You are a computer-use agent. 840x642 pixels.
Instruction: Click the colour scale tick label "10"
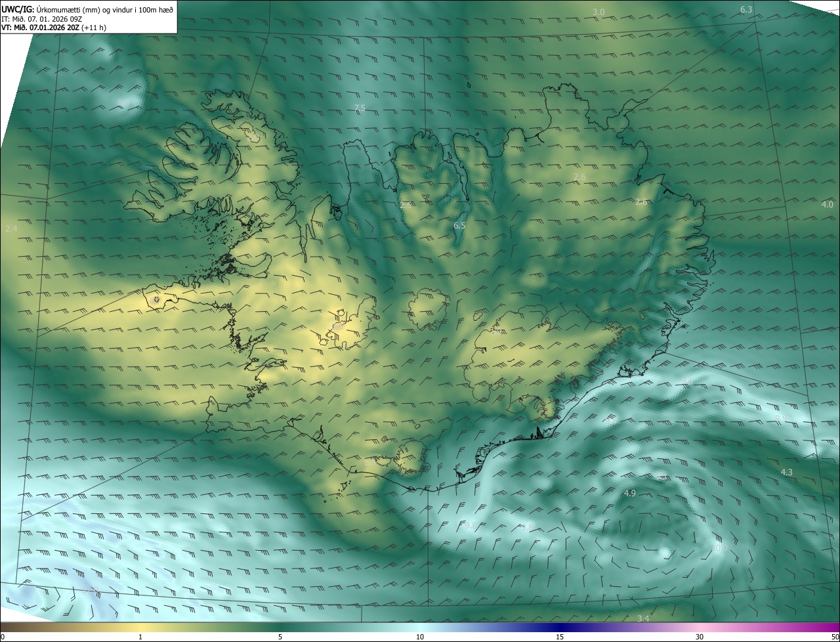[x=420, y=637]
